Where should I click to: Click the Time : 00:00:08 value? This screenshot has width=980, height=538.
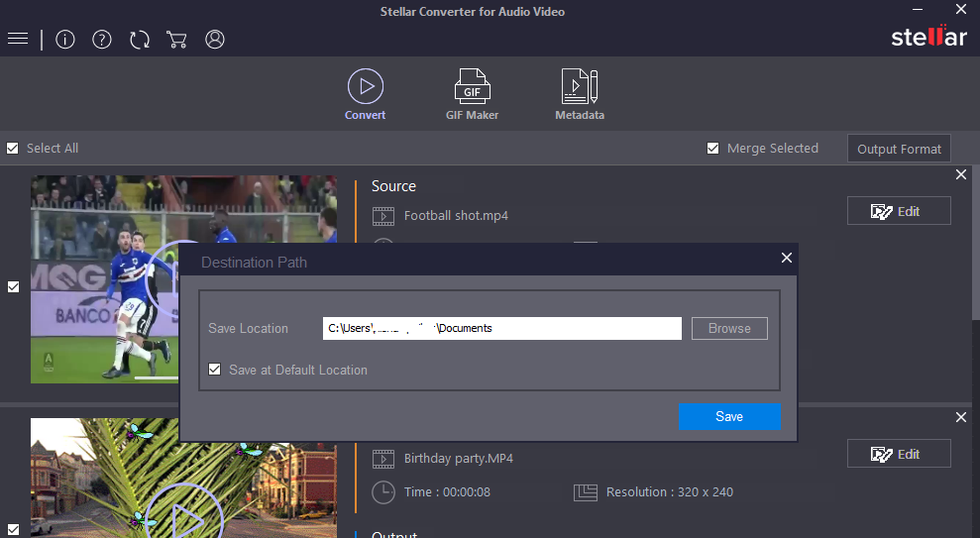[447, 491]
